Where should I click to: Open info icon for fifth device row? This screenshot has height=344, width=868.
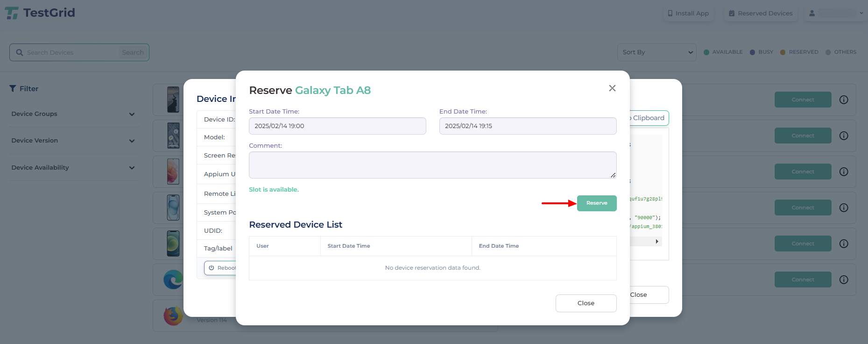844,244
